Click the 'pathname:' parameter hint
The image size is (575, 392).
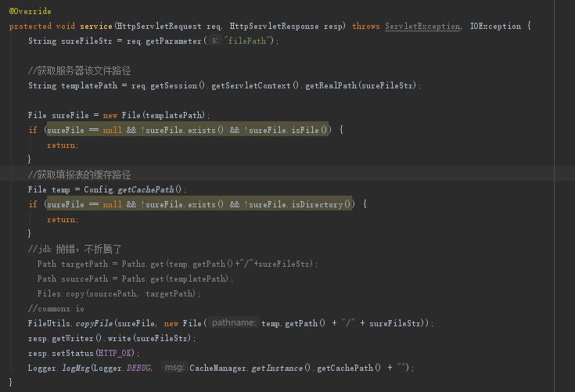click(x=234, y=322)
